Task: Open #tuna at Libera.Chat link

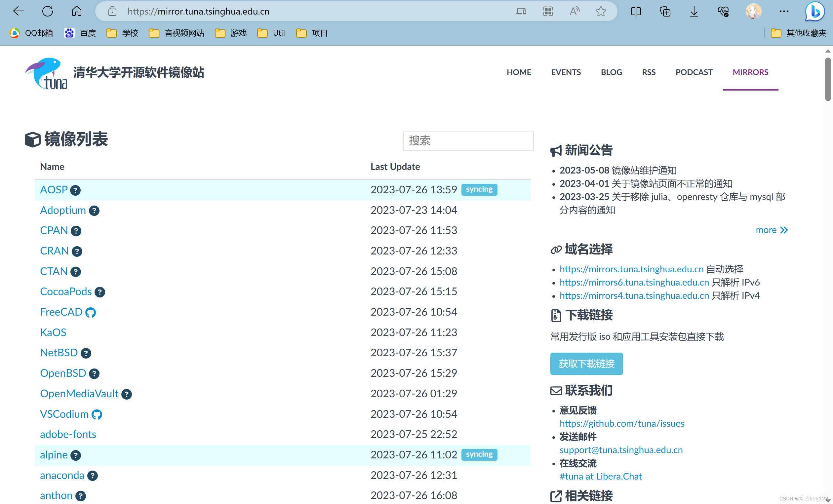Action: coord(600,476)
